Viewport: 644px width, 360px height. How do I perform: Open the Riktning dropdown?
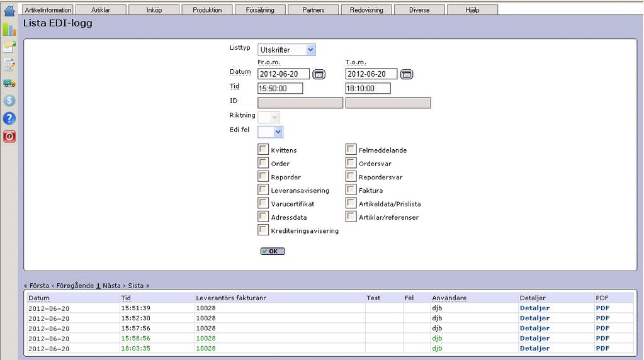(x=269, y=118)
